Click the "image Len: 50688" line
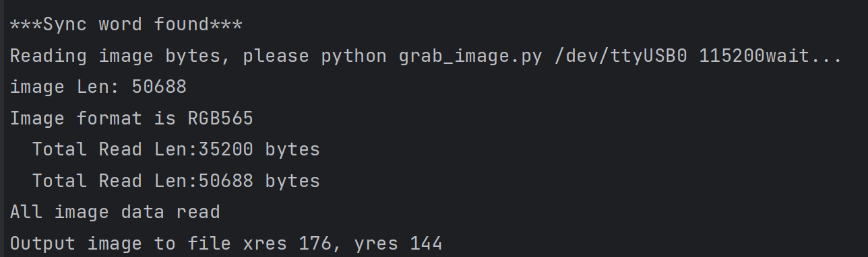Screen dimensions: 868x257 [98, 87]
